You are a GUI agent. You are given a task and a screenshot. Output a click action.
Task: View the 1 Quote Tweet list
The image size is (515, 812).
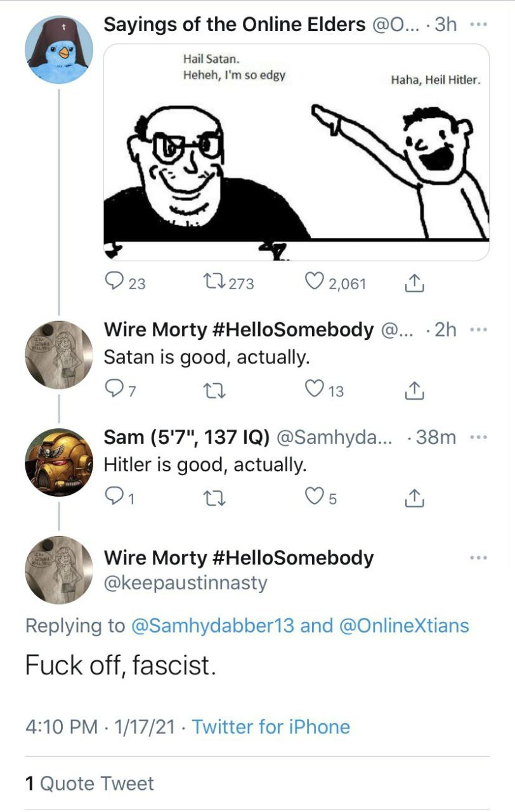pyautogui.click(x=89, y=783)
